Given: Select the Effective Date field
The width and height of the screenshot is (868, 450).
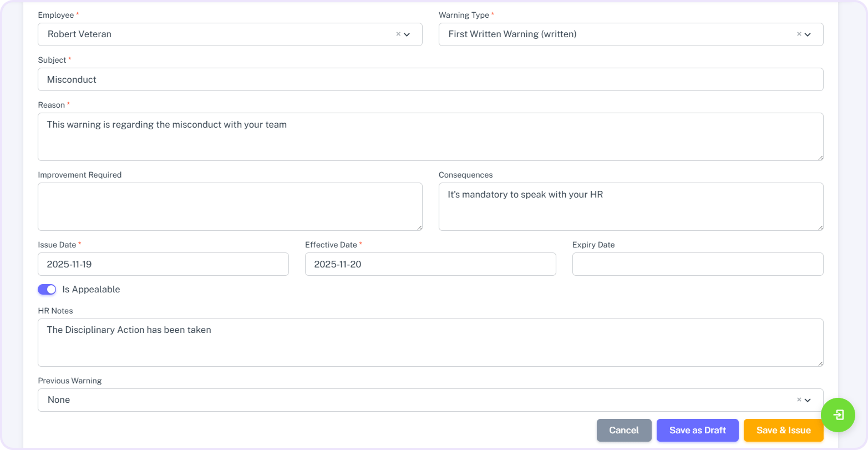Looking at the screenshot, I should coord(430,264).
